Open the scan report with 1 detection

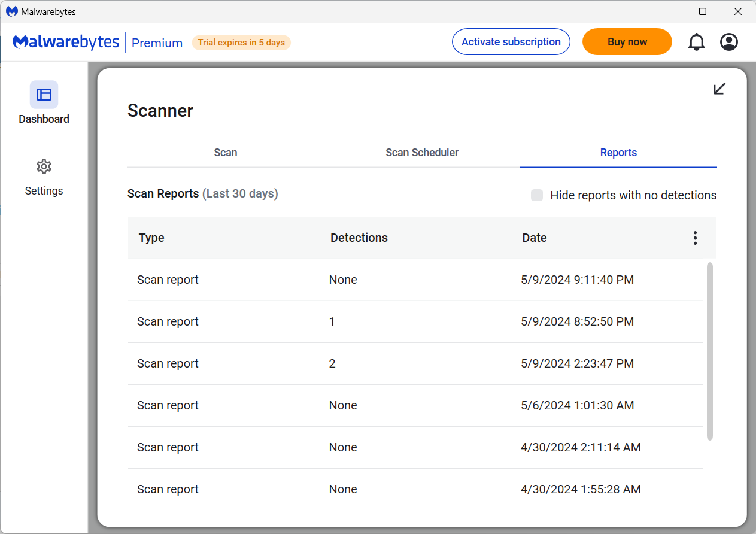[x=415, y=321]
